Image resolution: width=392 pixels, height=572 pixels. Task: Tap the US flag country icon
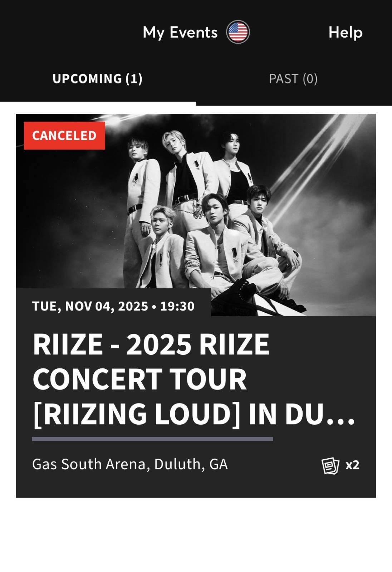[x=238, y=32]
